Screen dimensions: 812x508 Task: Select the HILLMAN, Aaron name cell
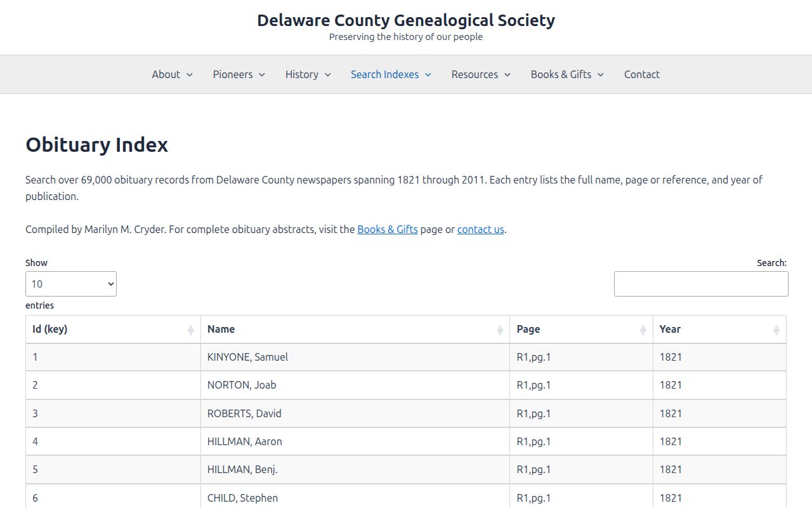pos(355,441)
